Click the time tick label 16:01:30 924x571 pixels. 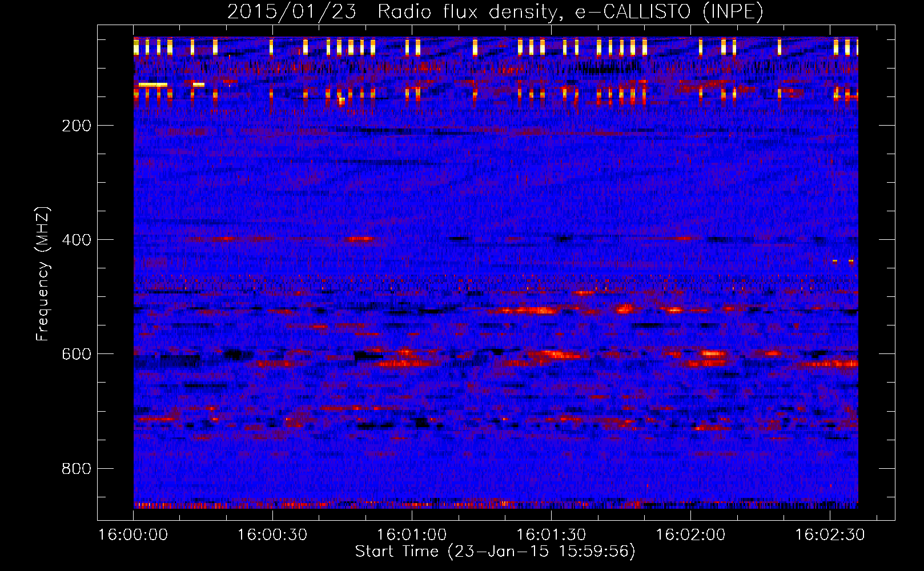coord(551,534)
